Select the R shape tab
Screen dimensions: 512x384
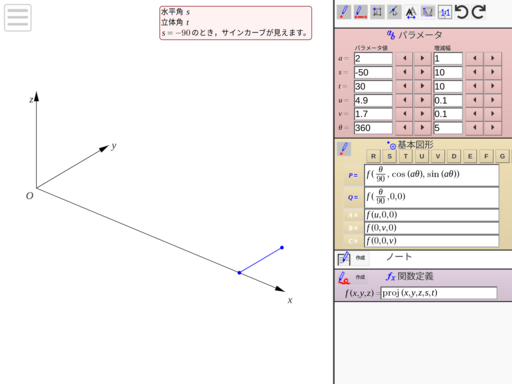[373, 156]
